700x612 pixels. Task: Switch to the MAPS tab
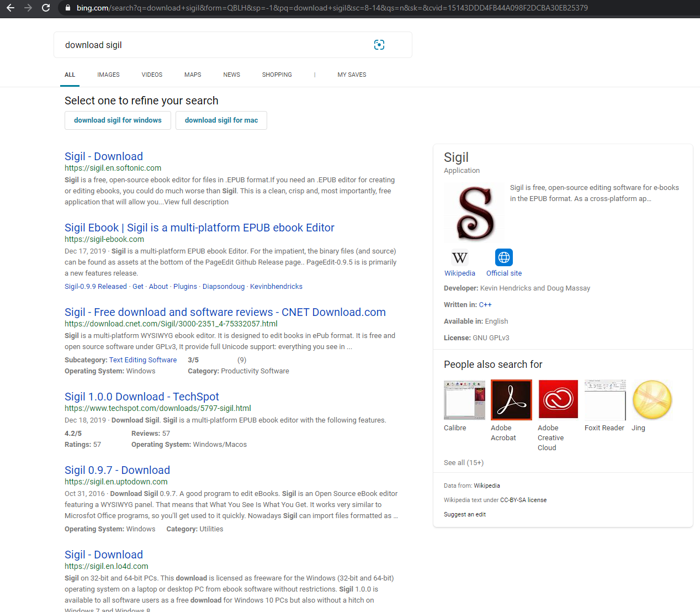coord(193,75)
